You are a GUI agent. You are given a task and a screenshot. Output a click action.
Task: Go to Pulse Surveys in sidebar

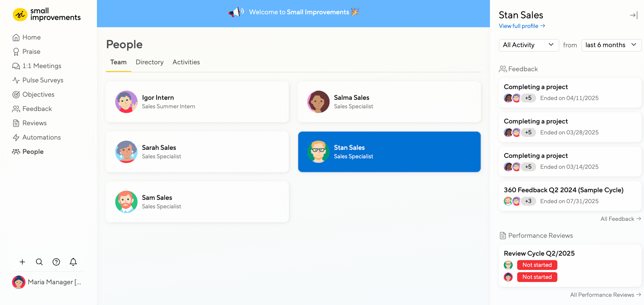pos(43,80)
